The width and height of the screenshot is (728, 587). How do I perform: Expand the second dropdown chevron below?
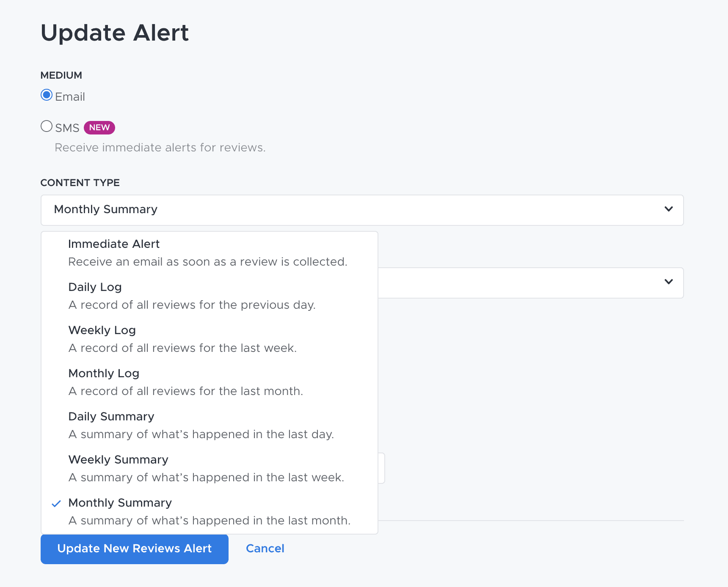668,282
